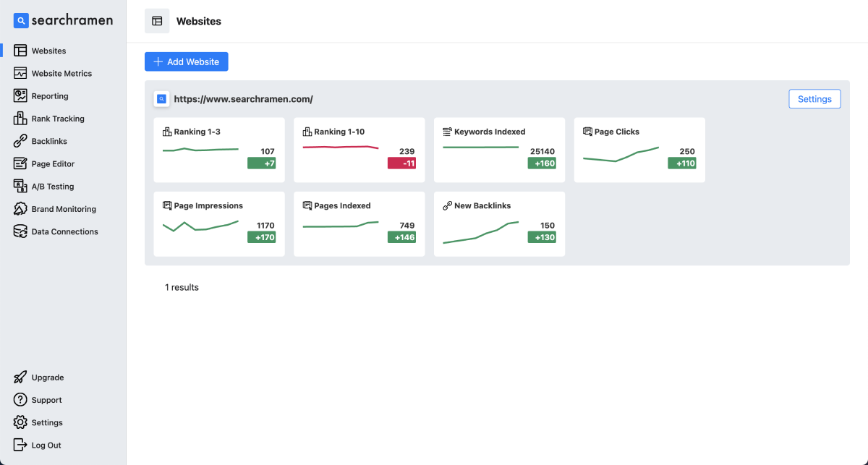
Task: Click the Log Out icon
Action: click(20, 445)
